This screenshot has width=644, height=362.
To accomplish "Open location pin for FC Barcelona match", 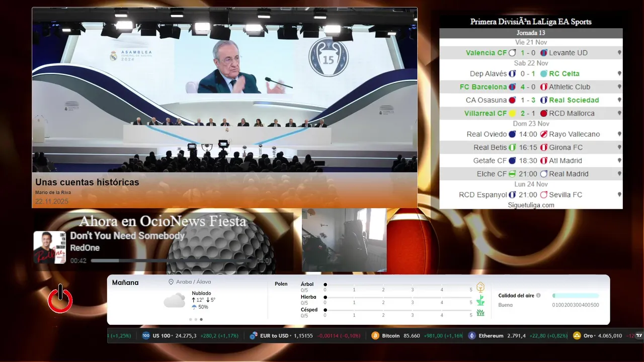I will coord(619,87).
